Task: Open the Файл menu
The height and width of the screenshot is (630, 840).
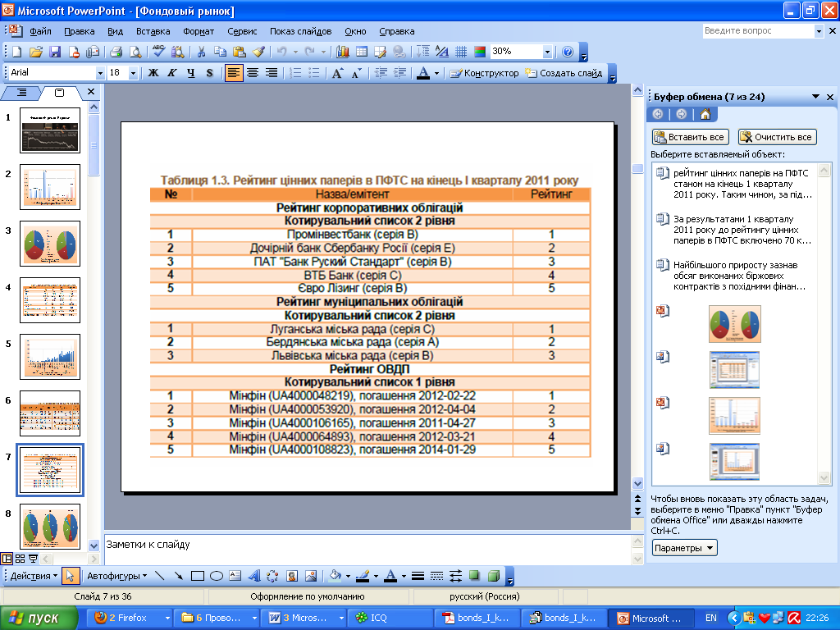Action: coord(41,31)
